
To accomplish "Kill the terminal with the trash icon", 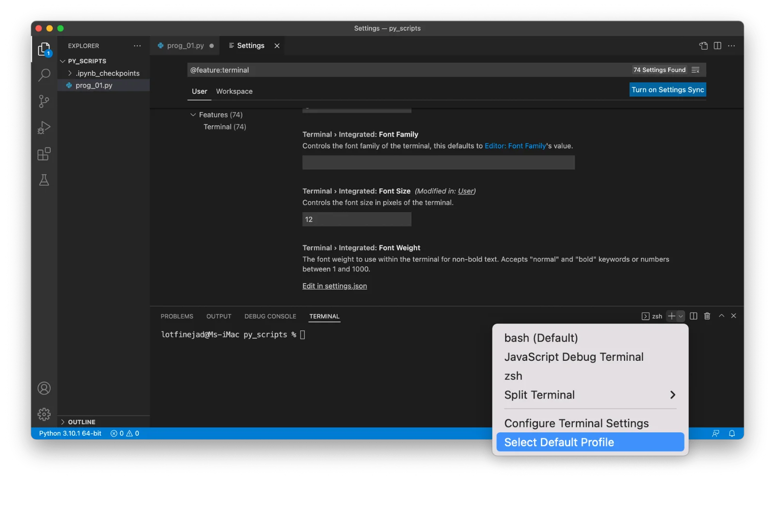I will 707,316.
